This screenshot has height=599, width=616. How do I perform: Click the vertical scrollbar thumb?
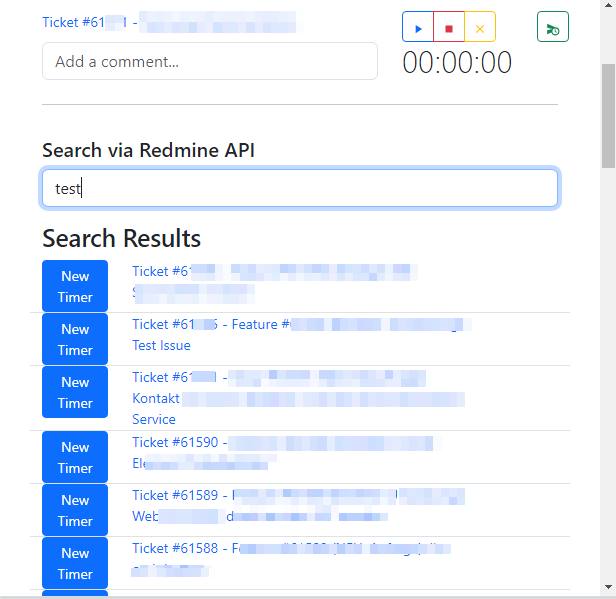click(x=608, y=115)
